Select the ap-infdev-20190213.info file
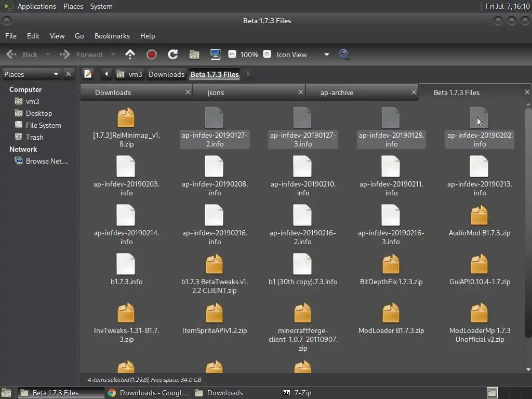Viewport: 532px width, 399px height. (480, 177)
